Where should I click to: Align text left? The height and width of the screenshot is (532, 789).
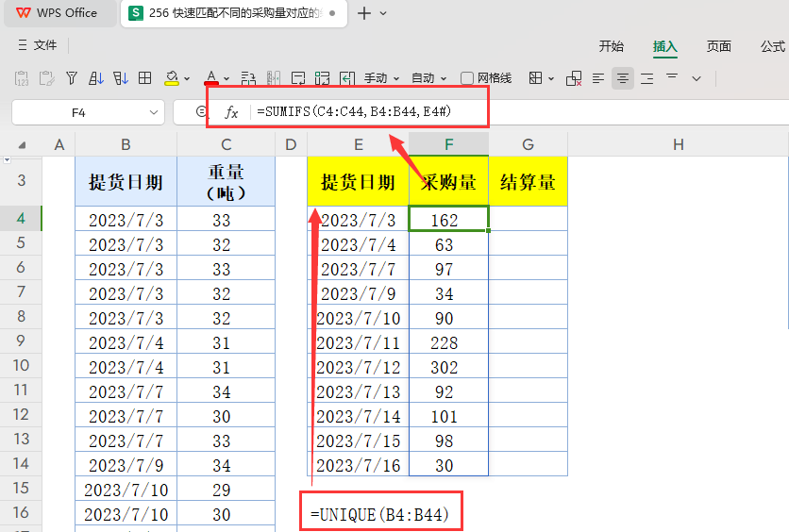tap(597, 78)
